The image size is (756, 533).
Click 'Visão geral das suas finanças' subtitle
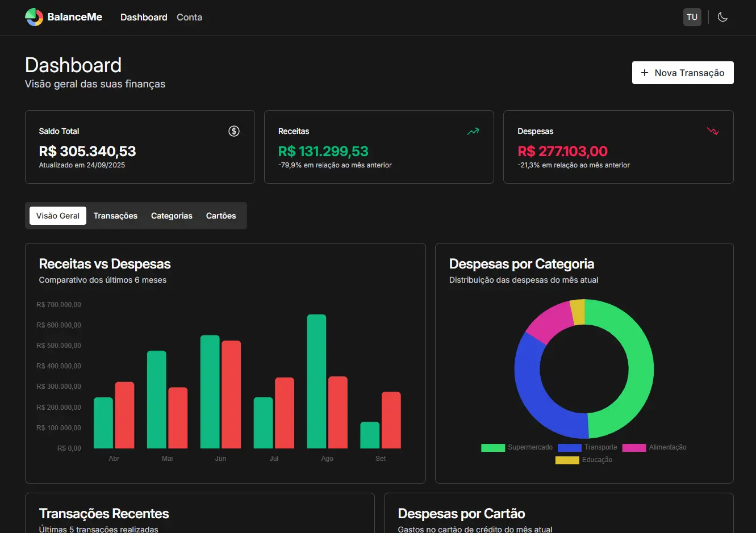coord(95,84)
